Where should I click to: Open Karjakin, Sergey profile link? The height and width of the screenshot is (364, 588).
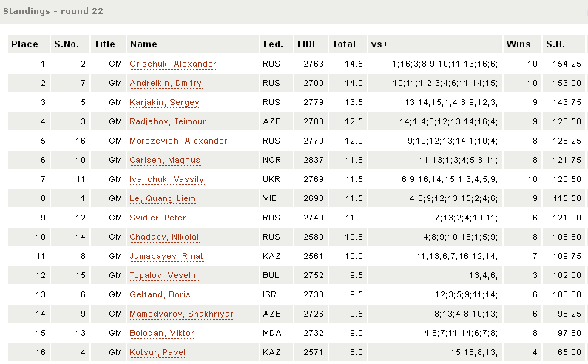164,103
